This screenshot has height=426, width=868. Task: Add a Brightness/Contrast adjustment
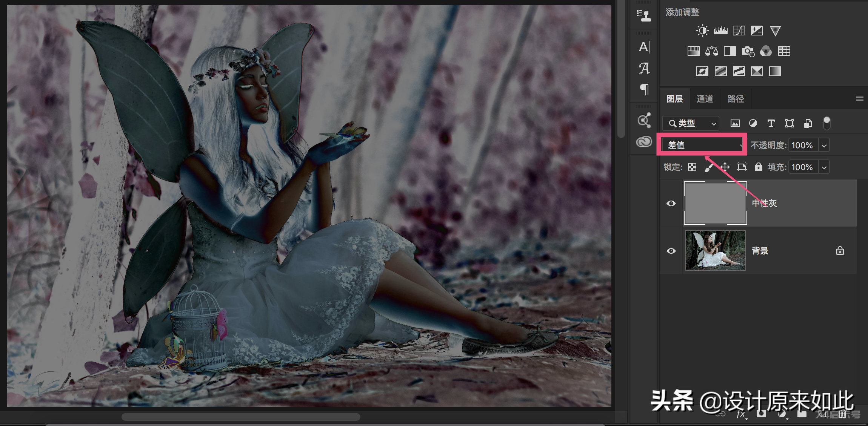[x=702, y=31]
